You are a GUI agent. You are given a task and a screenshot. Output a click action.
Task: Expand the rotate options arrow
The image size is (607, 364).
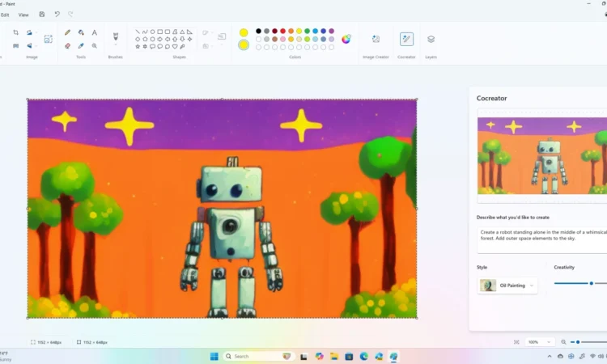(x=36, y=32)
